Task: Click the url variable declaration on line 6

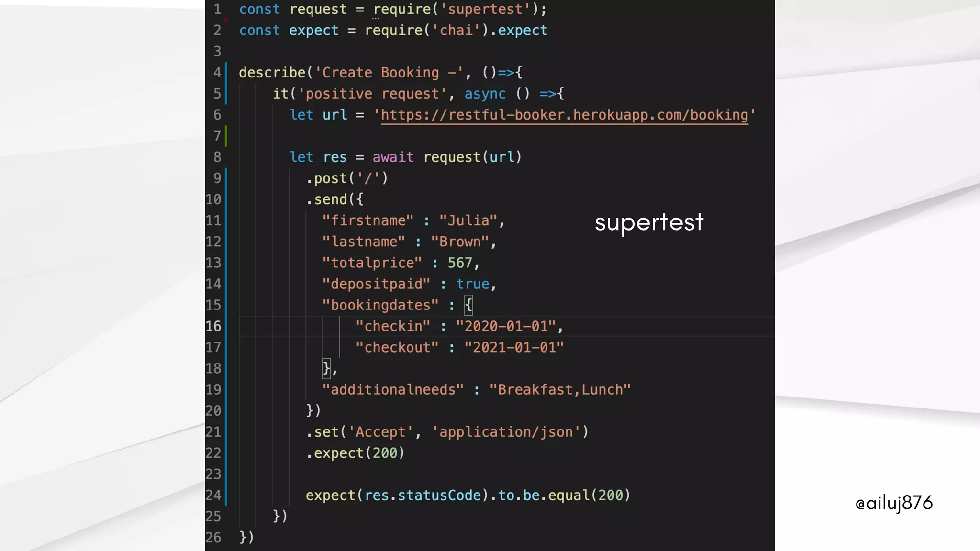Action: point(334,115)
